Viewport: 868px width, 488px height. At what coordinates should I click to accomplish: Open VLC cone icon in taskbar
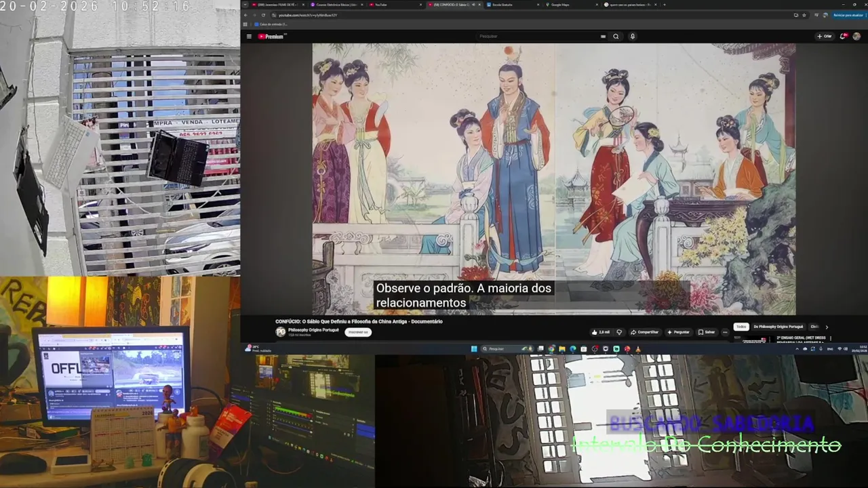[x=638, y=349]
